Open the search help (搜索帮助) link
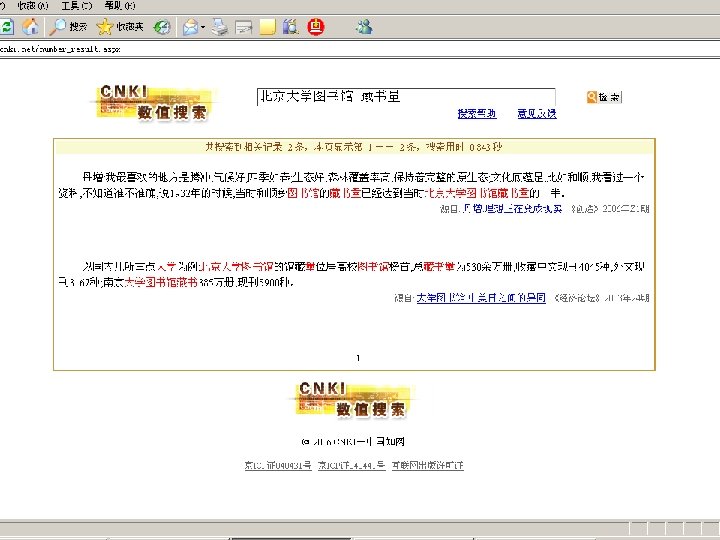Viewport: 720px width, 540px height. pos(477,113)
